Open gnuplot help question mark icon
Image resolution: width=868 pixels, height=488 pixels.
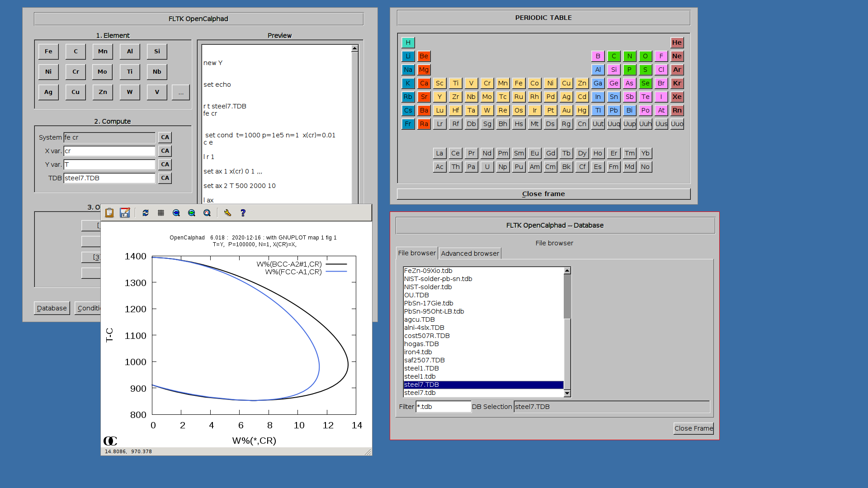[x=243, y=213]
